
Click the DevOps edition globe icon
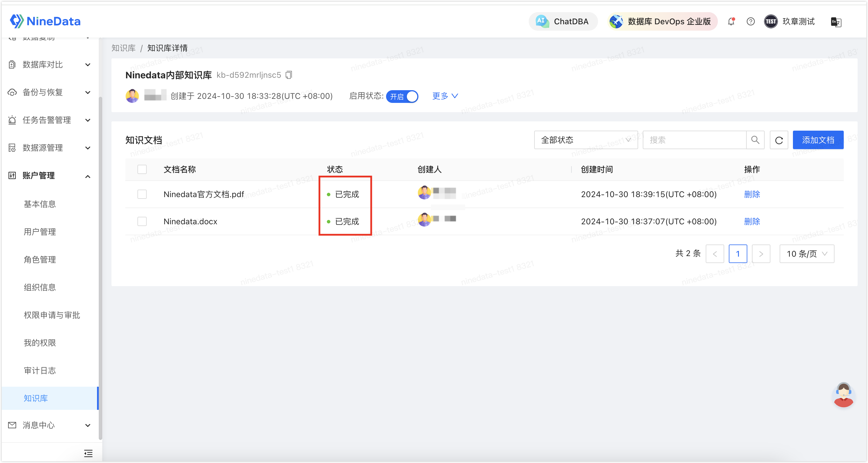click(616, 22)
